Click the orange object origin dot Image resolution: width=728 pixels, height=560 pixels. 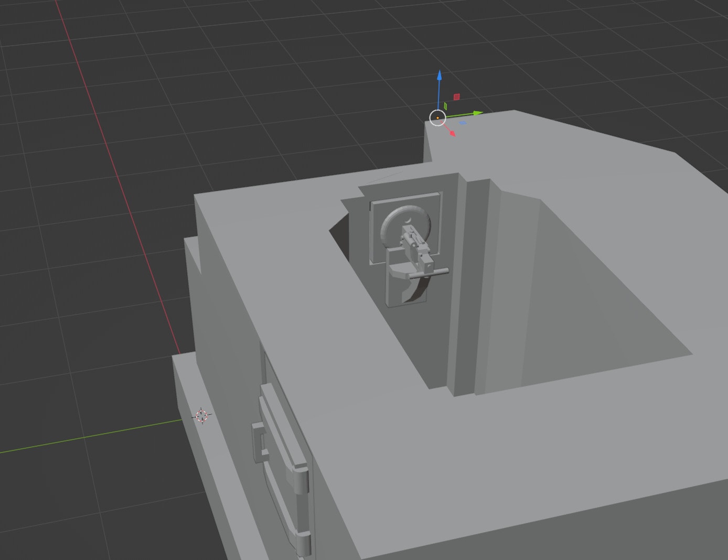tap(437, 118)
